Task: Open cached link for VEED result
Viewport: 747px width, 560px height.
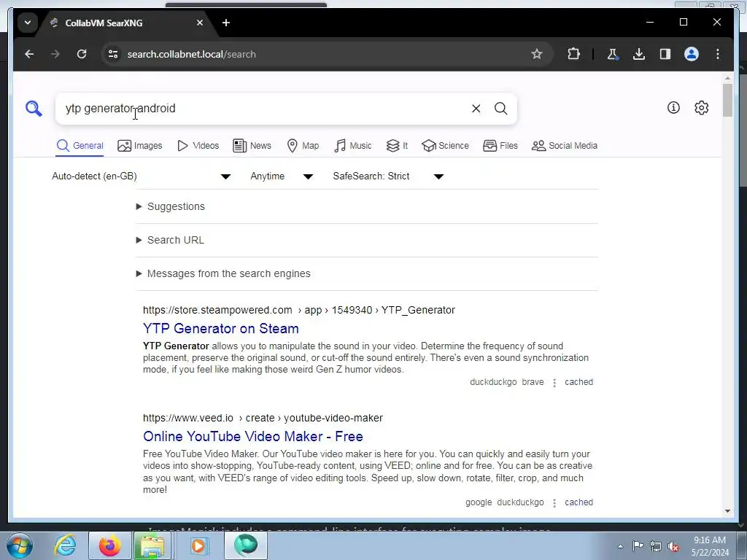Action: 578,502
